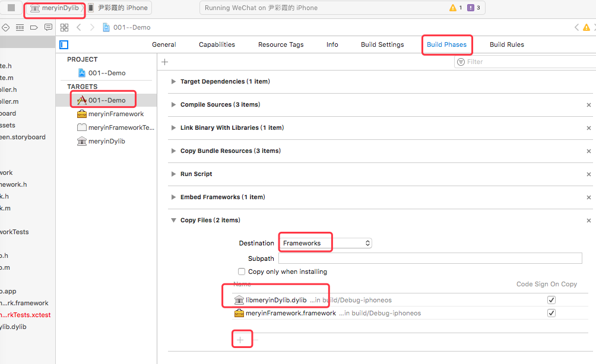Image resolution: width=596 pixels, height=364 pixels.
Task: Expand Run Script phase
Action: tap(173, 174)
